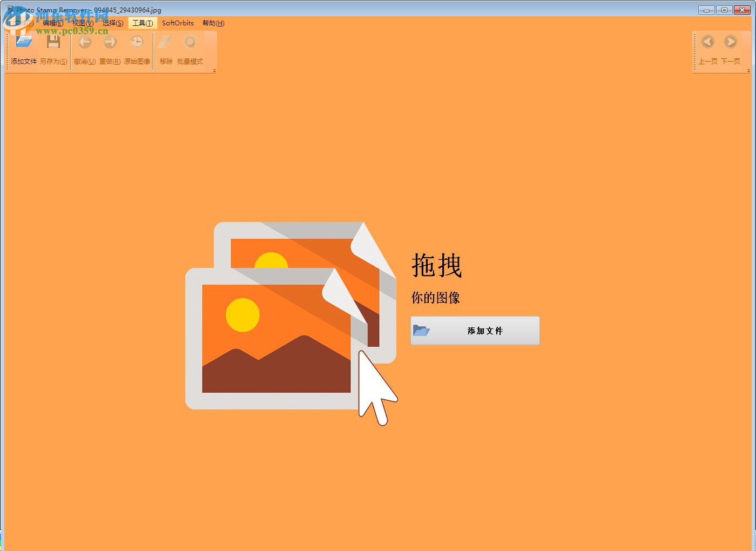Screen dimensions: 756x551
Task: Expand the page navigation toolbar overflow chevron
Action: pos(750,71)
